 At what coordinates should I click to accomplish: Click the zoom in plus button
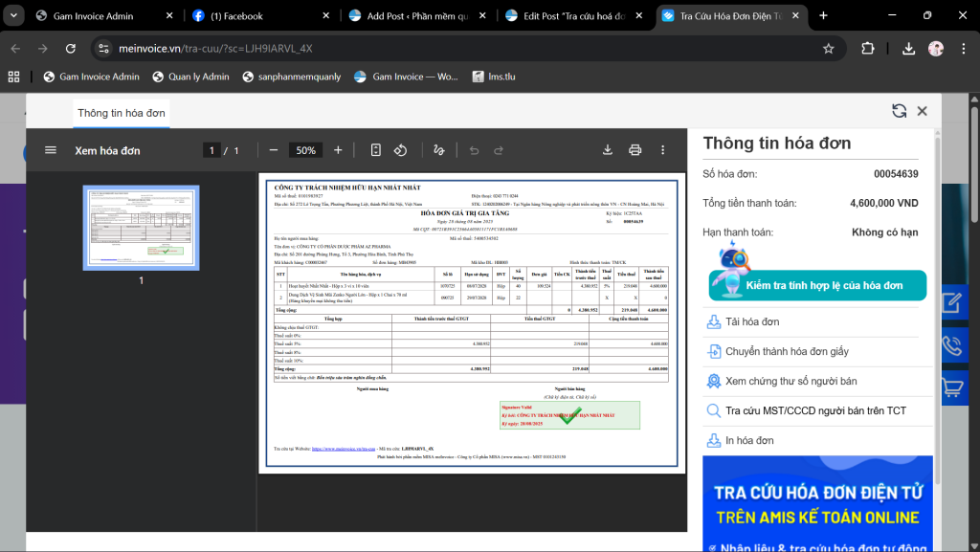pyautogui.click(x=338, y=150)
